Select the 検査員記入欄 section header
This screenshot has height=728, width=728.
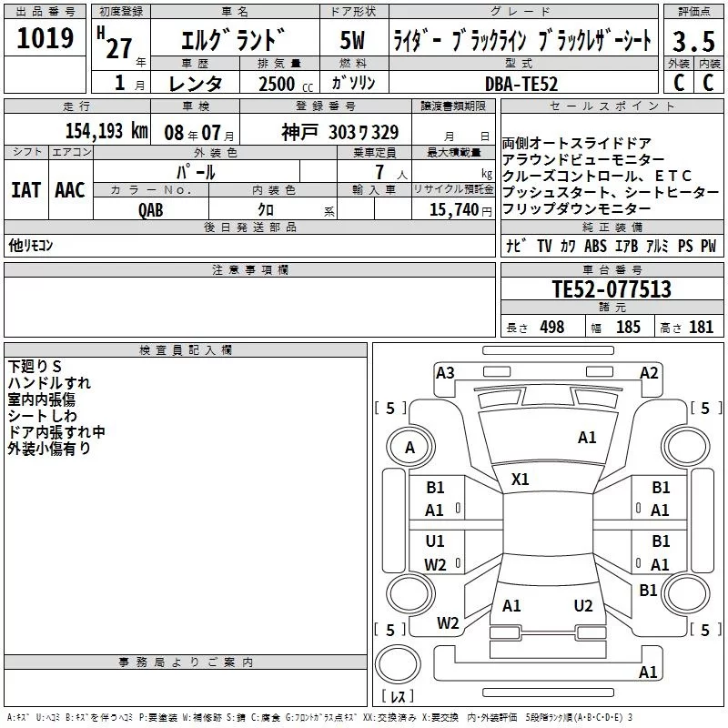click(x=186, y=349)
